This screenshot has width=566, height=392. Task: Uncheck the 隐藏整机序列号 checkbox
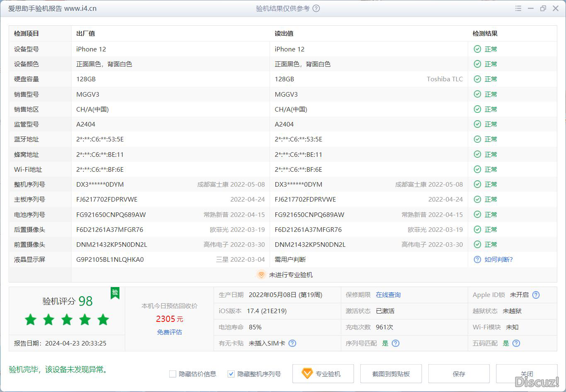pos(231,374)
